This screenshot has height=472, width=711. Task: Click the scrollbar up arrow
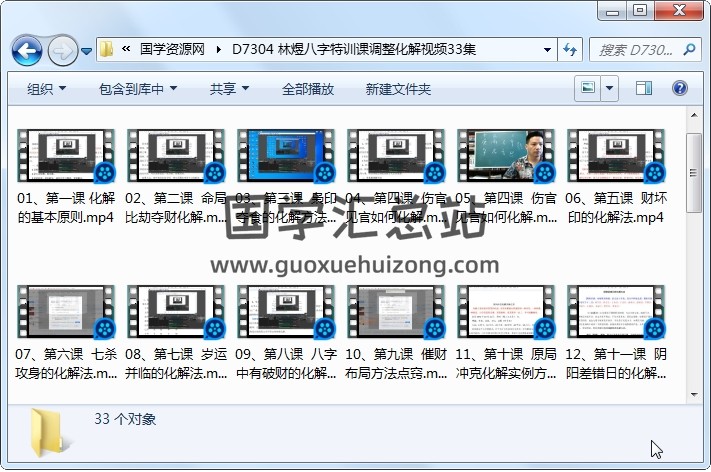coord(694,115)
